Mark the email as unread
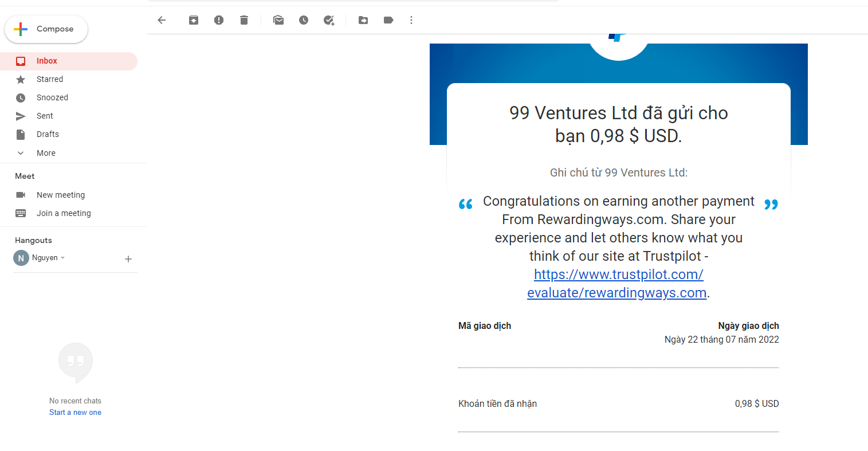This screenshot has height=451, width=868. (x=278, y=20)
